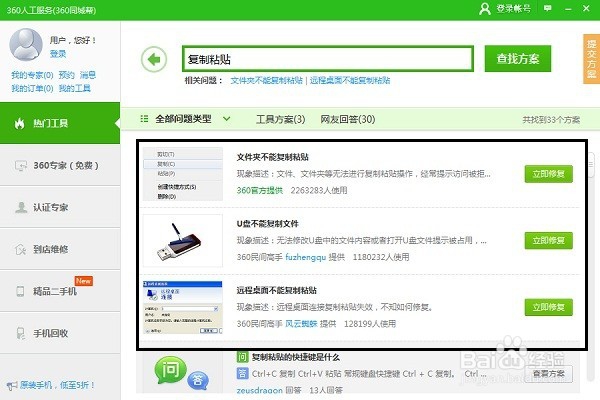The image size is (600, 400).
Task: Click the flame icon for 热门工具
Action: coord(20,123)
